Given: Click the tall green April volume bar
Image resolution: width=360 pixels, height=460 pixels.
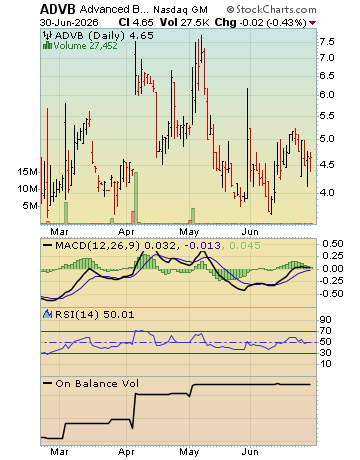Looking at the screenshot, I should pos(136,198).
